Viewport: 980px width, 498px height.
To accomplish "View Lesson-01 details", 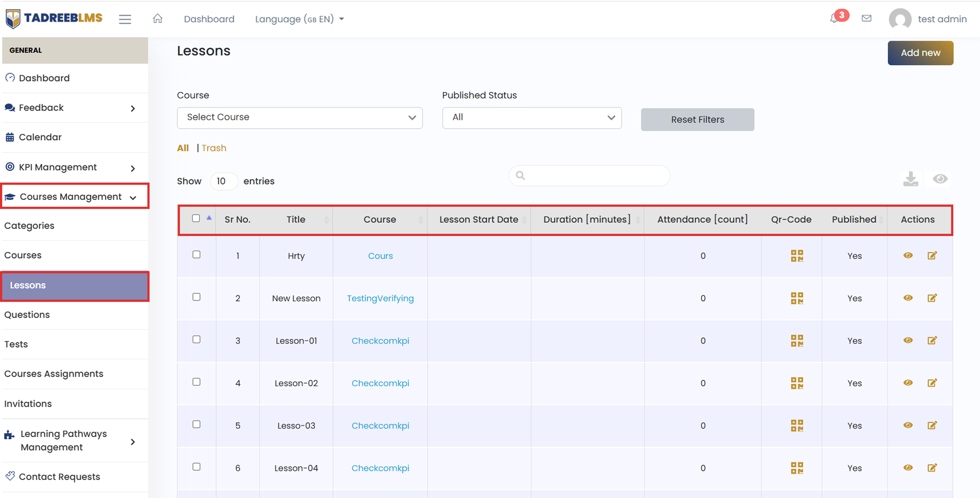I will [908, 340].
